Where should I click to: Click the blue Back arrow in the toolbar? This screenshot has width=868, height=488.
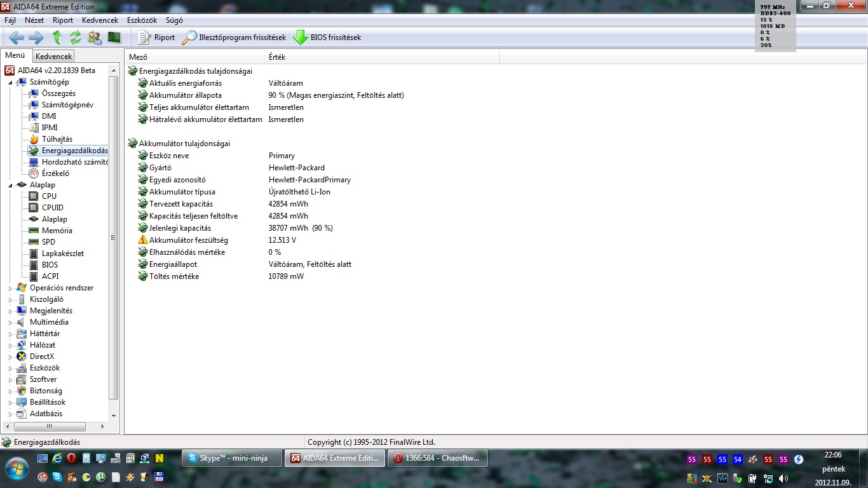pyautogui.click(x=17, y=37)
